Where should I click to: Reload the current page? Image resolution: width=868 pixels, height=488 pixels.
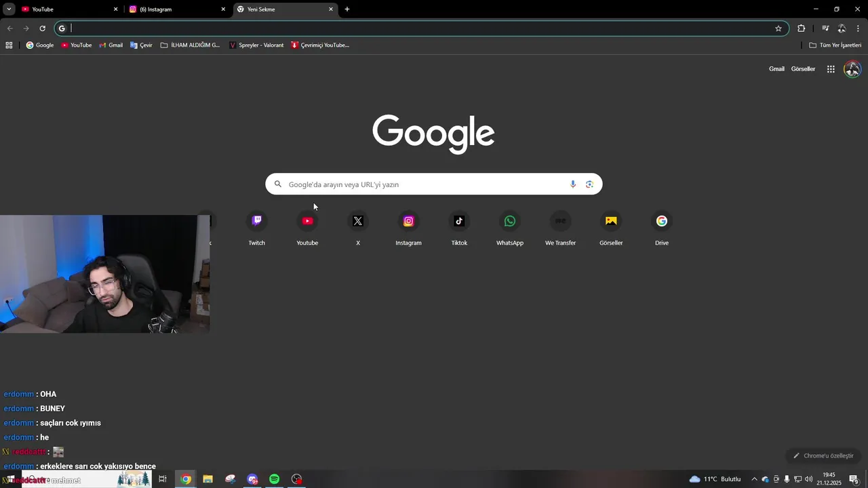tap(42, 28)
